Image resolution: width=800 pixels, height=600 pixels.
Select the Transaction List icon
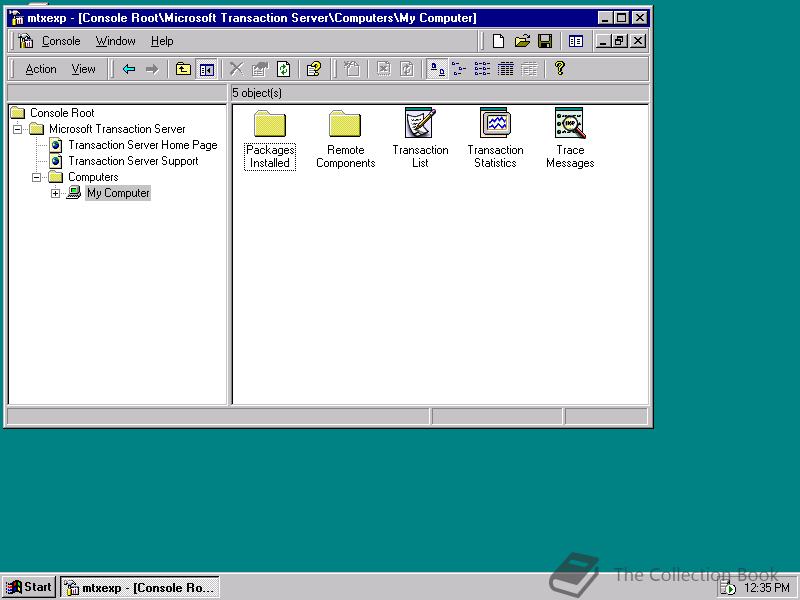pos(420,139)
